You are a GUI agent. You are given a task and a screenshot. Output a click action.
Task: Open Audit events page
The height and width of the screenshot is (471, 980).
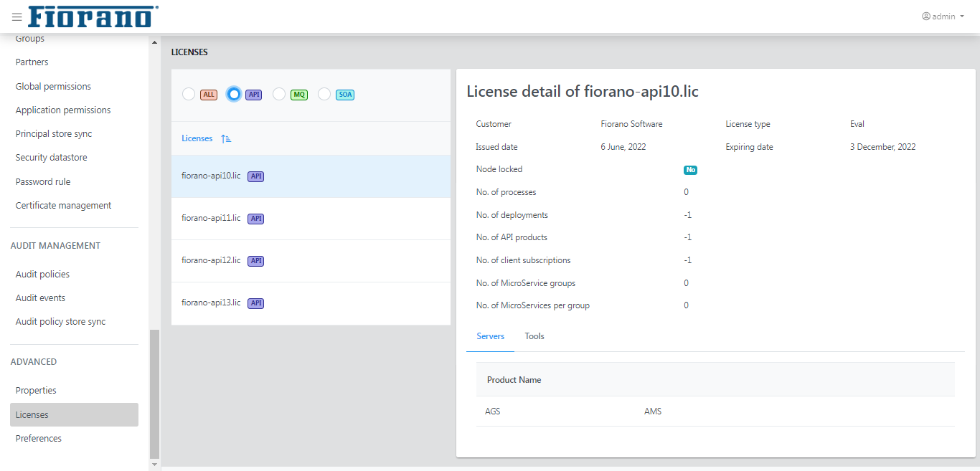pos(40,298)
